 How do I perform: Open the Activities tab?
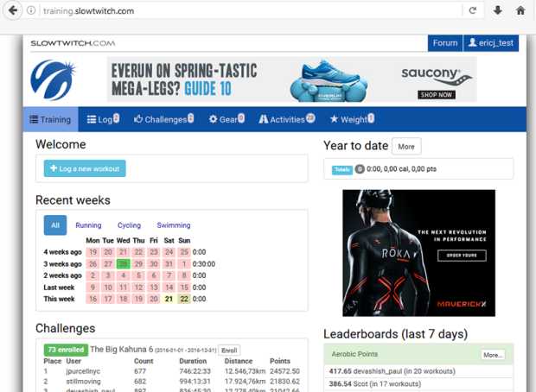[x=287, y=119]
